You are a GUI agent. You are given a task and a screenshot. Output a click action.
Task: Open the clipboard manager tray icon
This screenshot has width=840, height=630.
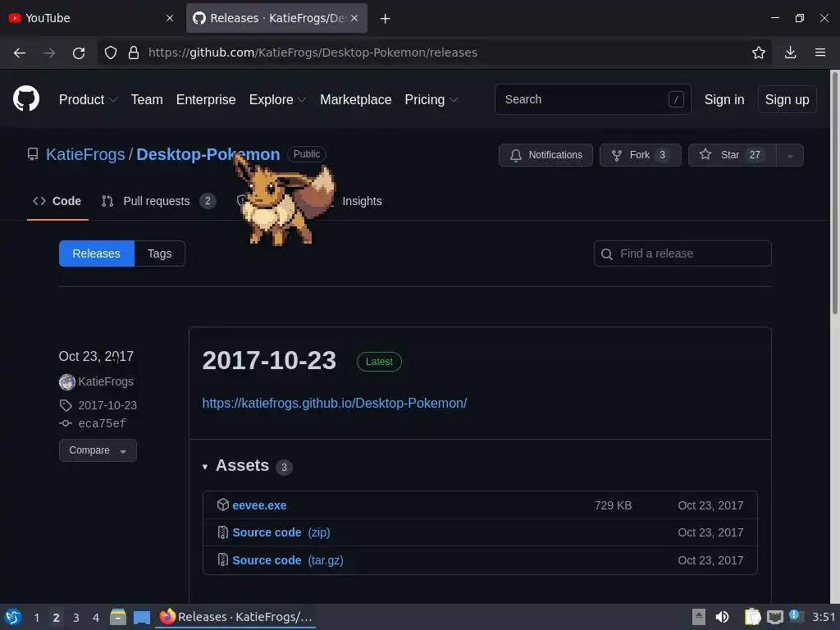[x=752, y=617]
